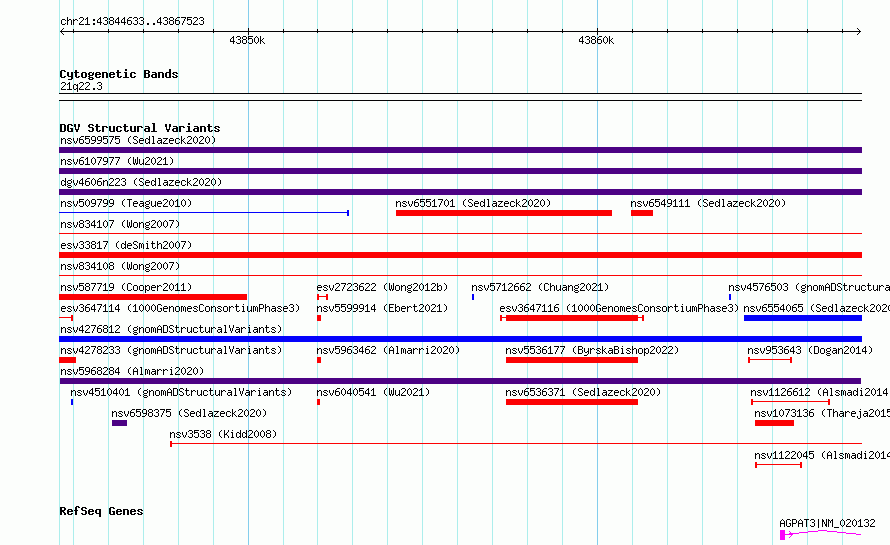890x545 pixels.
Task: Click the nsv3538 (Kidd2008) label
Action: [x=223, y=434]
